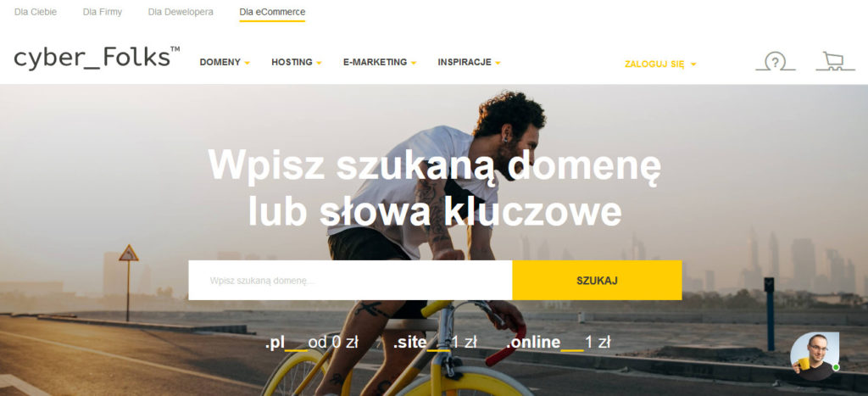The image size is (868, 396).
Task: Expand the DOMENY dropdown menu
Action: click(225, 63)
